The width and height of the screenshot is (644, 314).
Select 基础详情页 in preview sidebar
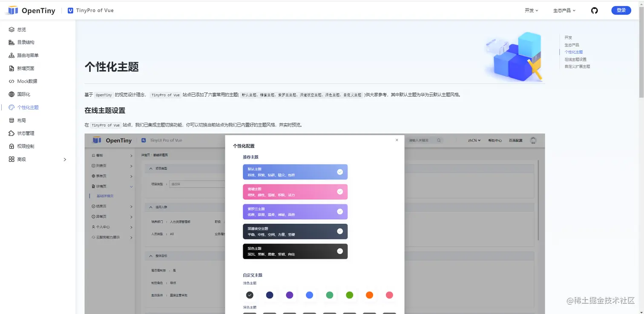[x=105, y=196]
